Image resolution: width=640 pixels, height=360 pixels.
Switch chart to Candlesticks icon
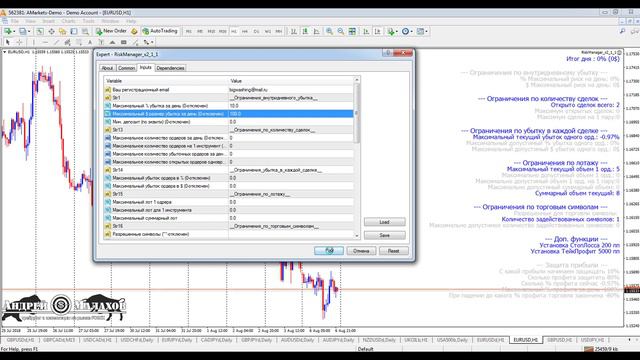tap(305, 31)
